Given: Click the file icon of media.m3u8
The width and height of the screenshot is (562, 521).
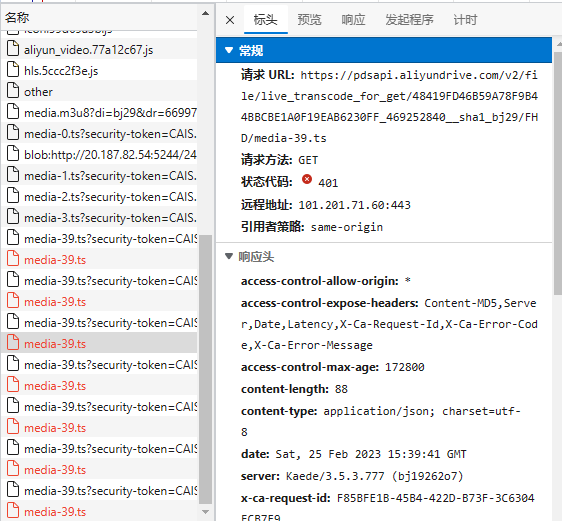Looking at the screenshot, I should pyautogui.click(x=13, y=111).
